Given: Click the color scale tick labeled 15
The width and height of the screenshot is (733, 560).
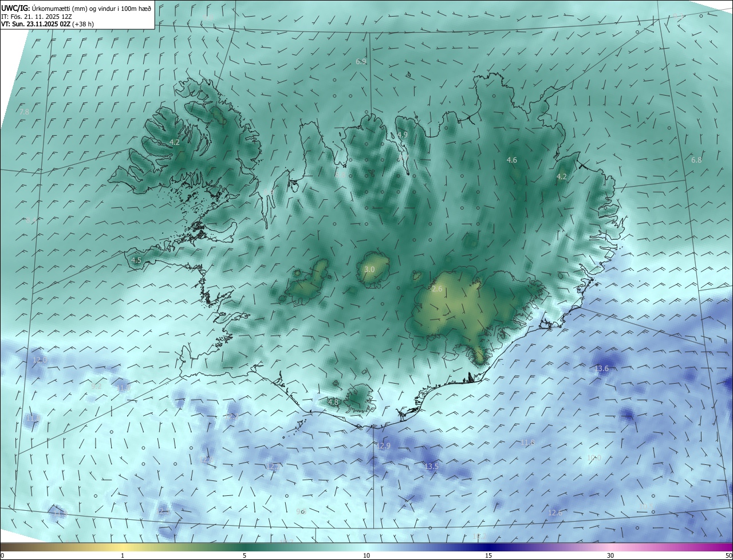Looking at the screenshot, I should 488,555.
